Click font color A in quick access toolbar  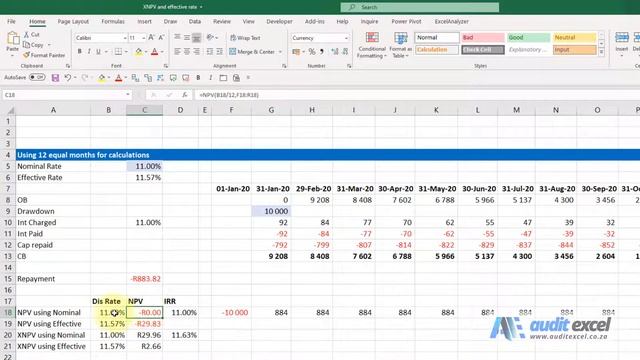coord(118,78)
